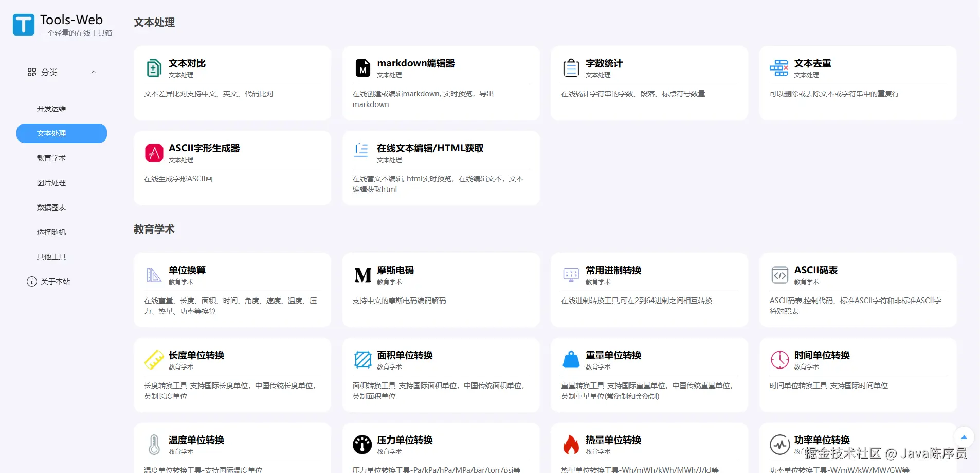Open the 单位换算 title link
Viewport: 980px width, 473px height.
point(187,270)
